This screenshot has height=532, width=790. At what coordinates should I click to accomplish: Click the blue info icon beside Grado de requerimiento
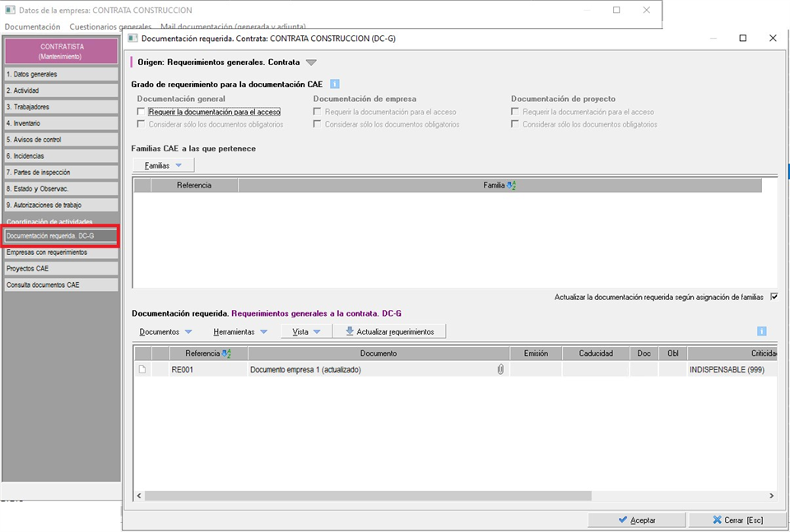[x=335, y=84]
